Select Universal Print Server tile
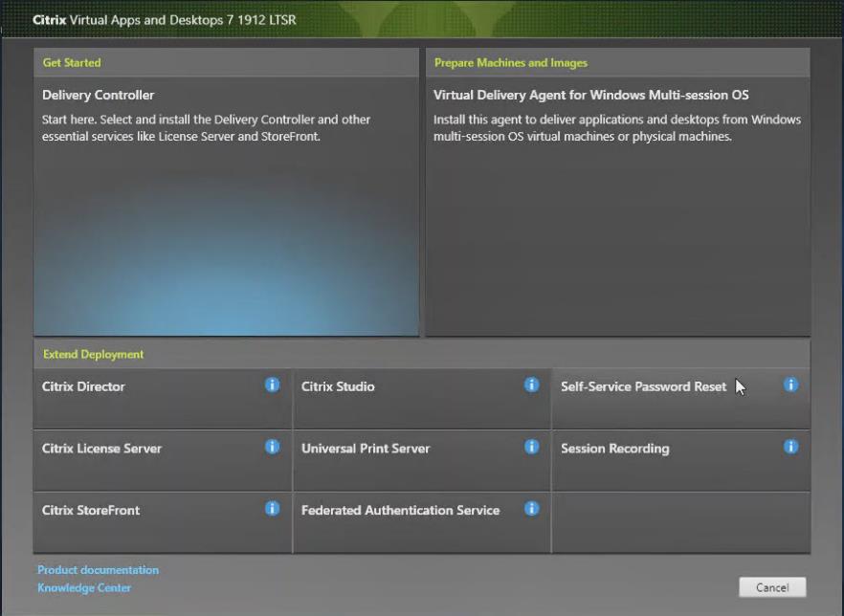Image resolution: width=844 pixels, height=616 pixels. tap(422, 460)
